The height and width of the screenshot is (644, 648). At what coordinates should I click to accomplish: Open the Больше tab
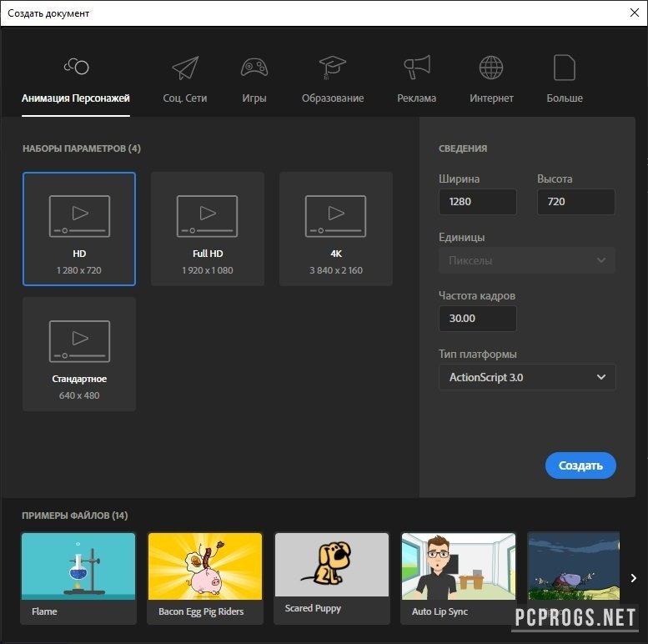point(565,98)
